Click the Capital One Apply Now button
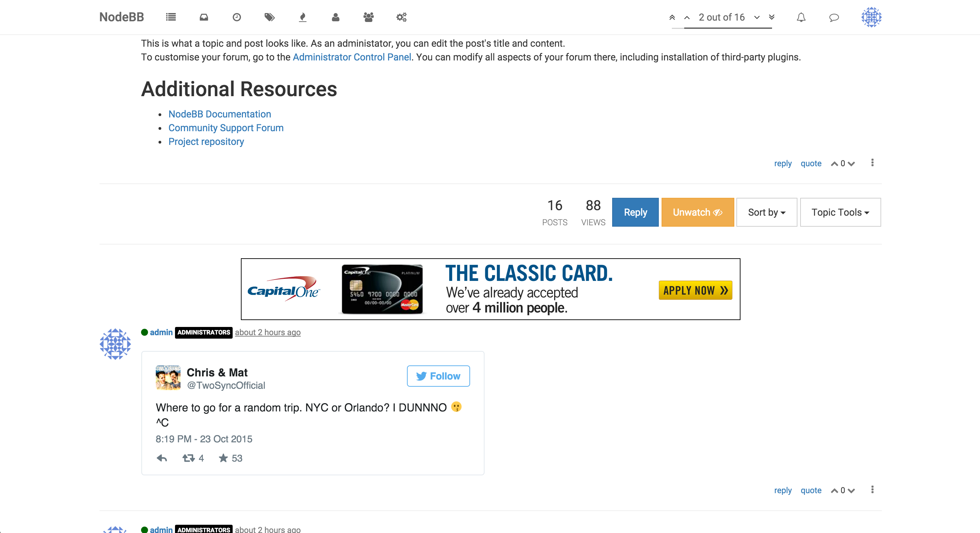Screen dimensions: 980x533 (x=695, y=290)
